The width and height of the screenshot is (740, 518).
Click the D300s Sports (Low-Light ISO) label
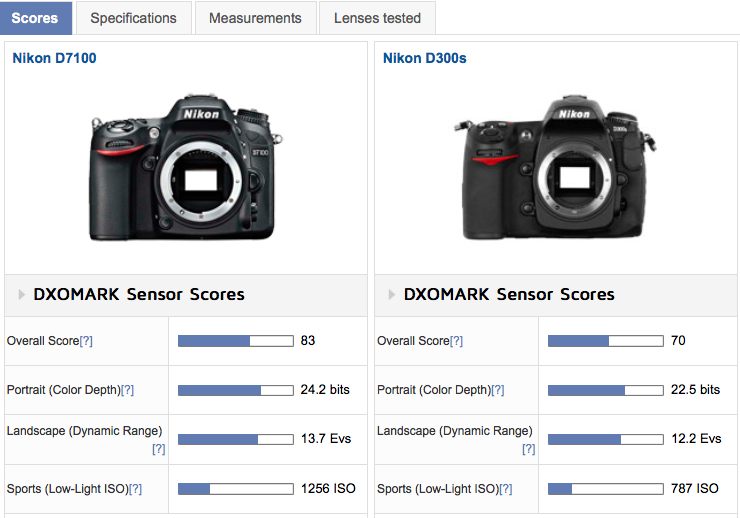click(x=438, y=489)
